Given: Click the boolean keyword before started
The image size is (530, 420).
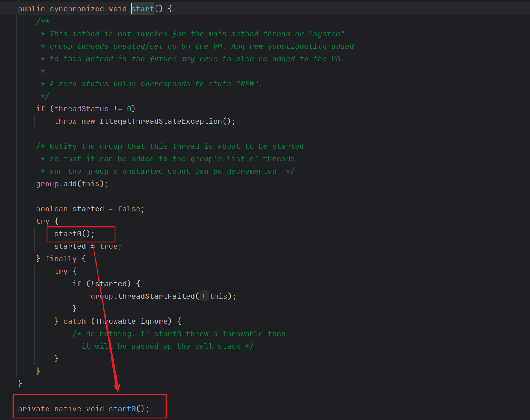Looking at the screenshot, I should pos(51,209).
